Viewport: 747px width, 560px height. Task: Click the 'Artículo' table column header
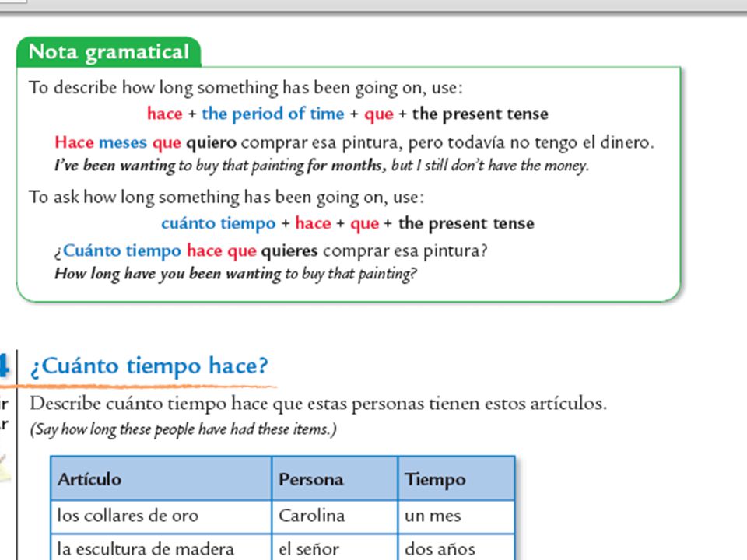[x=161, y=478]
